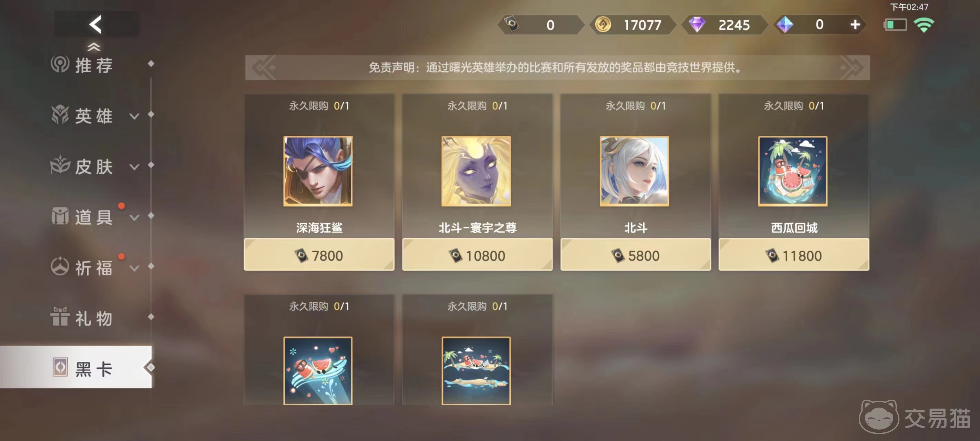The image size is (980, 441).
Task: Buy 深海狂鲨 for 7800
Action: pyautogui.click(x=319, y=255)
